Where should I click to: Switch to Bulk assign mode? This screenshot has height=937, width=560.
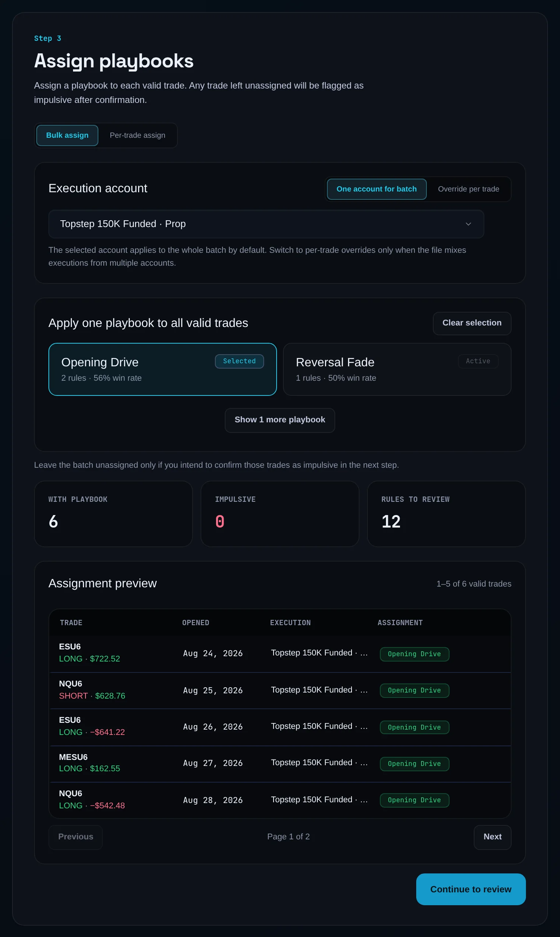(67, 135)
